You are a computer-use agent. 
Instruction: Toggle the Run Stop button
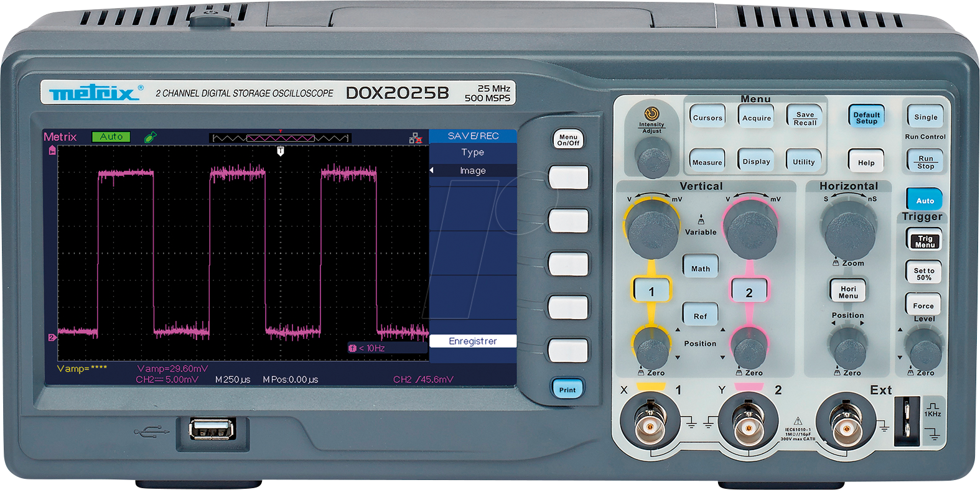[925, 161]
